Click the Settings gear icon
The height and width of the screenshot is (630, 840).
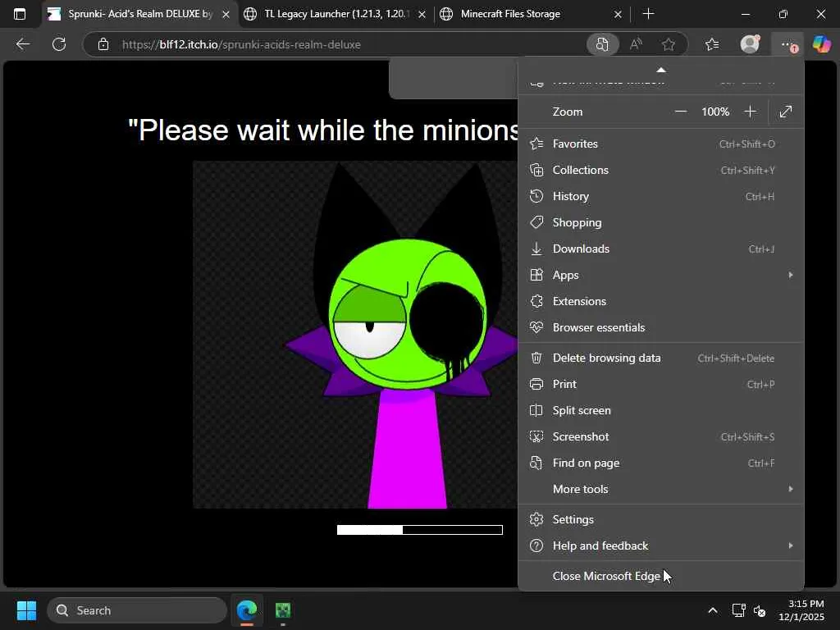[536, 519]
